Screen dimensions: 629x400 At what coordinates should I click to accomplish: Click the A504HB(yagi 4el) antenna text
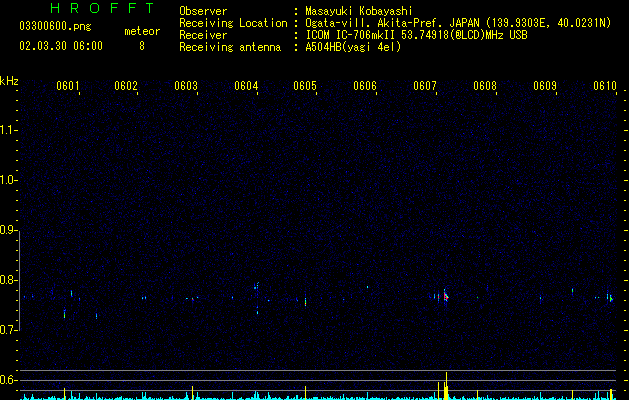[353, 47]
